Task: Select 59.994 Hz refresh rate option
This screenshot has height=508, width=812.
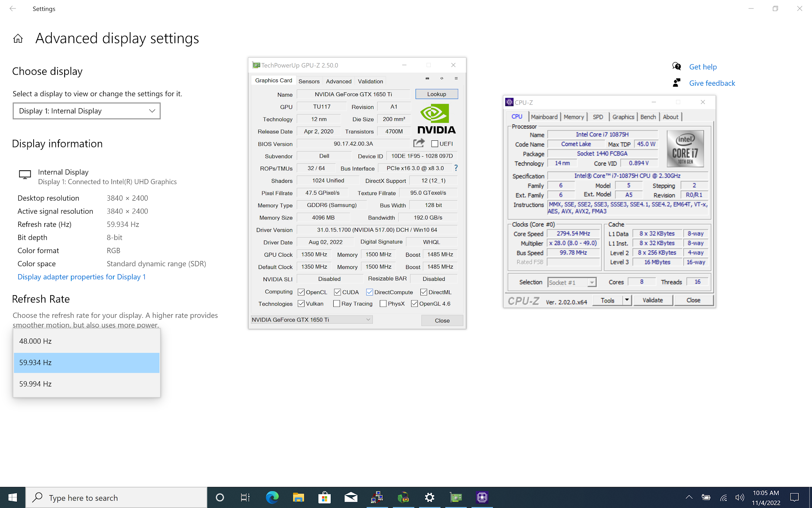Action: coord(87,384)
